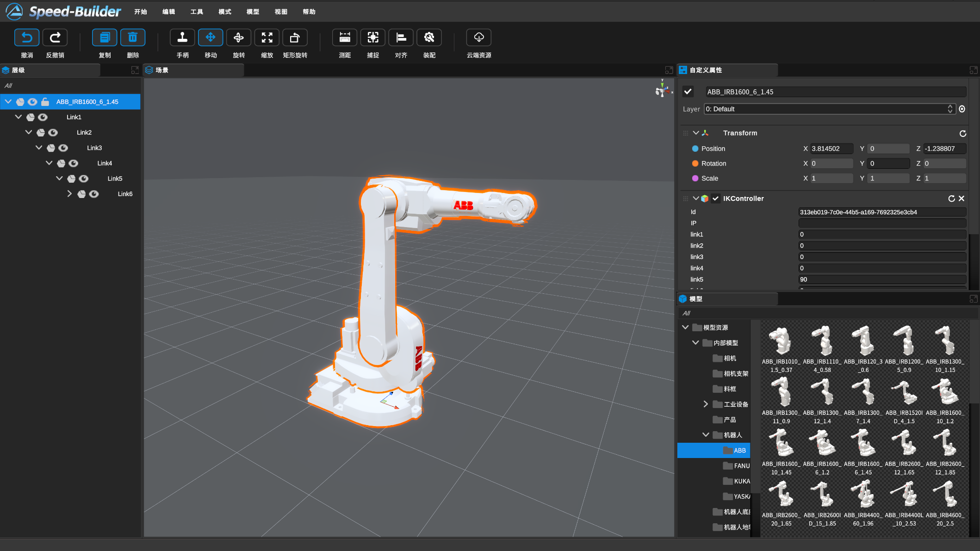
Task: Open Cloud Resources (云端资源)
Action: click(479, 37)
